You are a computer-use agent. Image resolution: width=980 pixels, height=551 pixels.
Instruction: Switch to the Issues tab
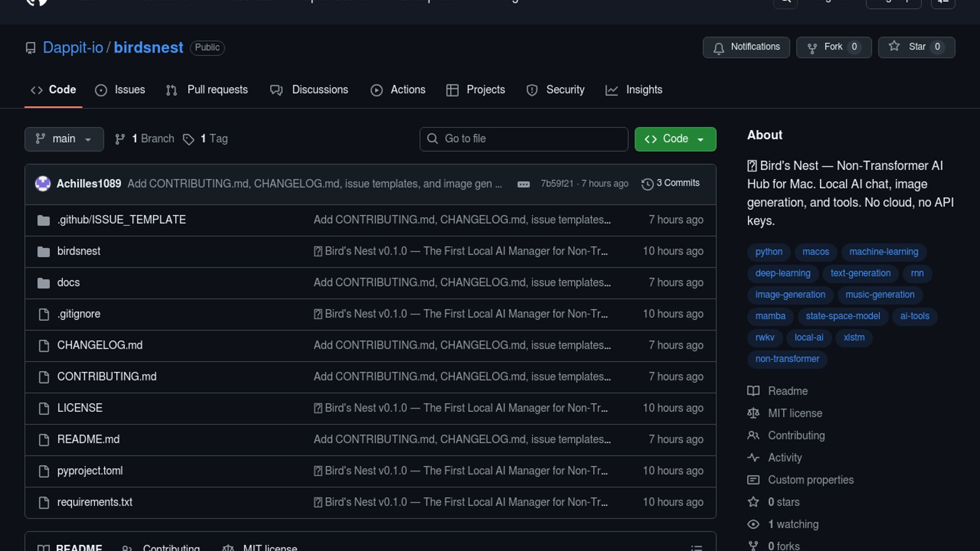(x=120, y=90)
